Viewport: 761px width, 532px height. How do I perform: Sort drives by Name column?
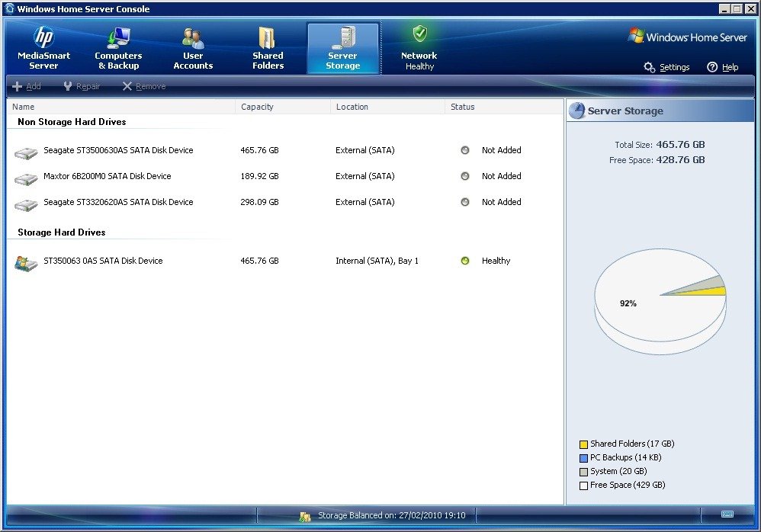tap(120, 107)
